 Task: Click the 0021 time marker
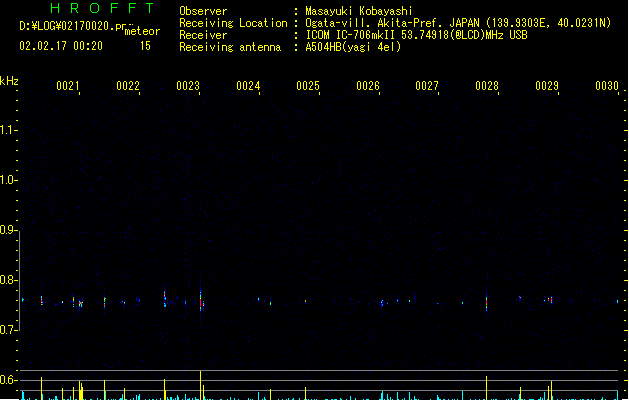(x=67, y=86)
